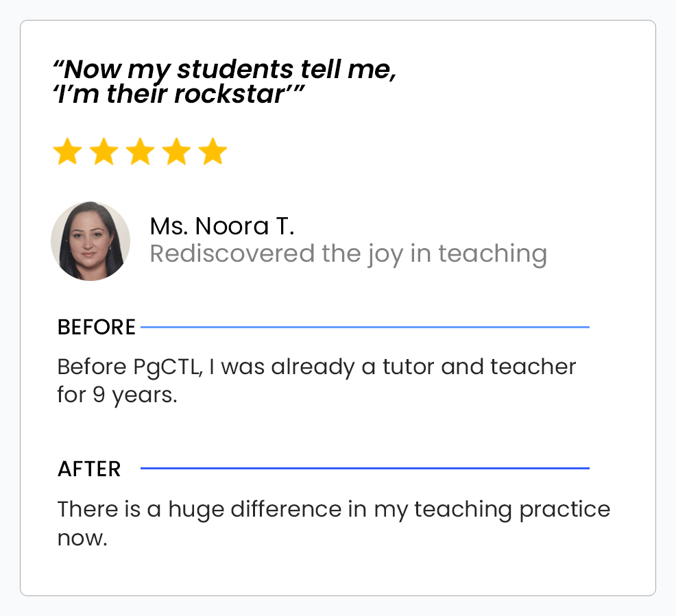Click 'Rediscovered the joy in teaching' subtitle
This screenshot has width=676, height=616.
pos(348,254)
